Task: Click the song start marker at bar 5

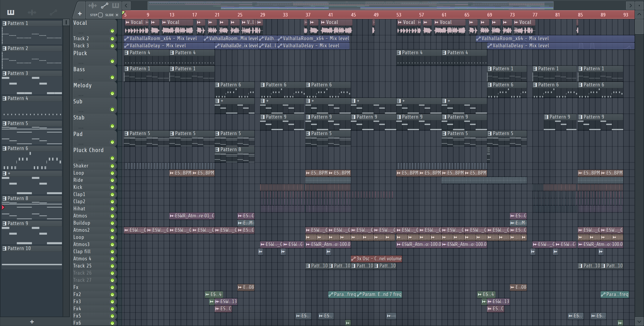Action: pos(123,13)
